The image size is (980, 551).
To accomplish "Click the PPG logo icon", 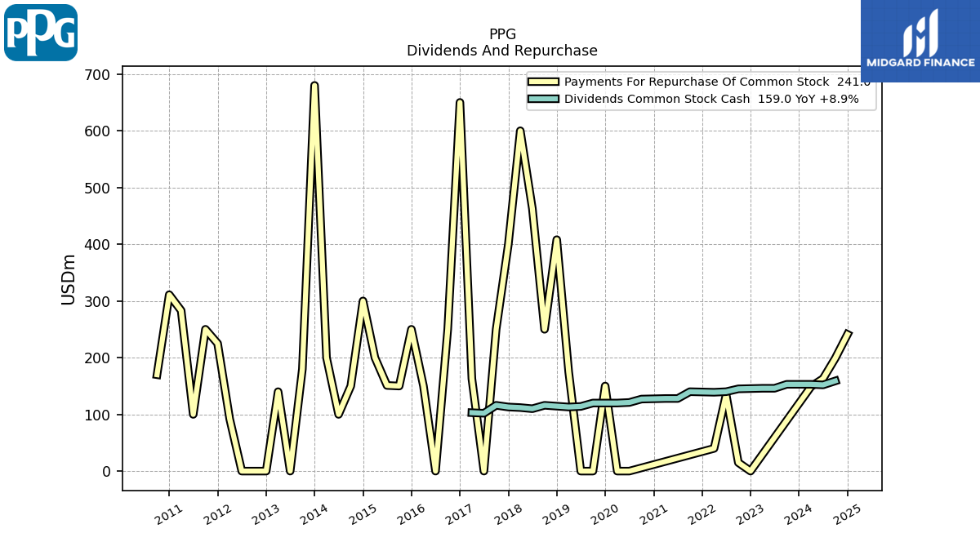I will coord(41,33).
